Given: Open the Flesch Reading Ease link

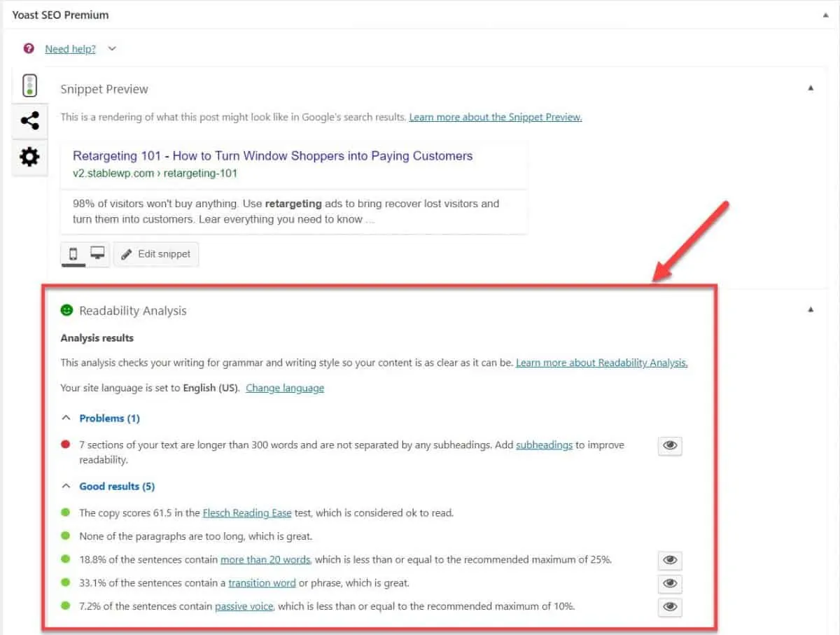Looking at the screenshot, I should coord(247,512).
